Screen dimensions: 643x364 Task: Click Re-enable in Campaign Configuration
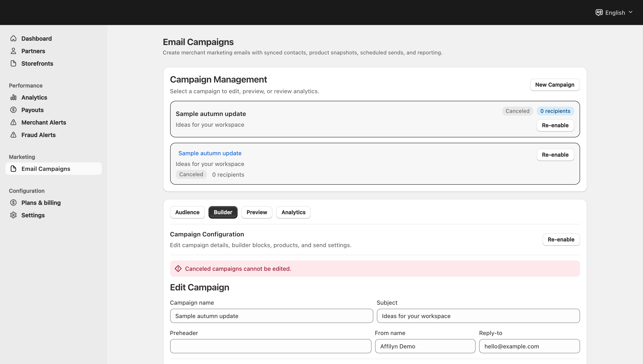coord(561,240)
